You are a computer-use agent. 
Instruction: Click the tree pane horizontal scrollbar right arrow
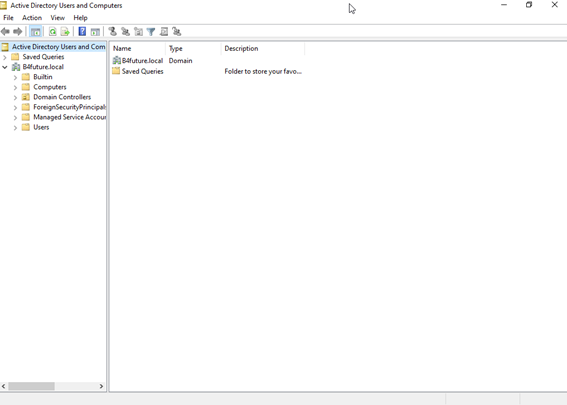pyautogui.click(x=101, y=386)
